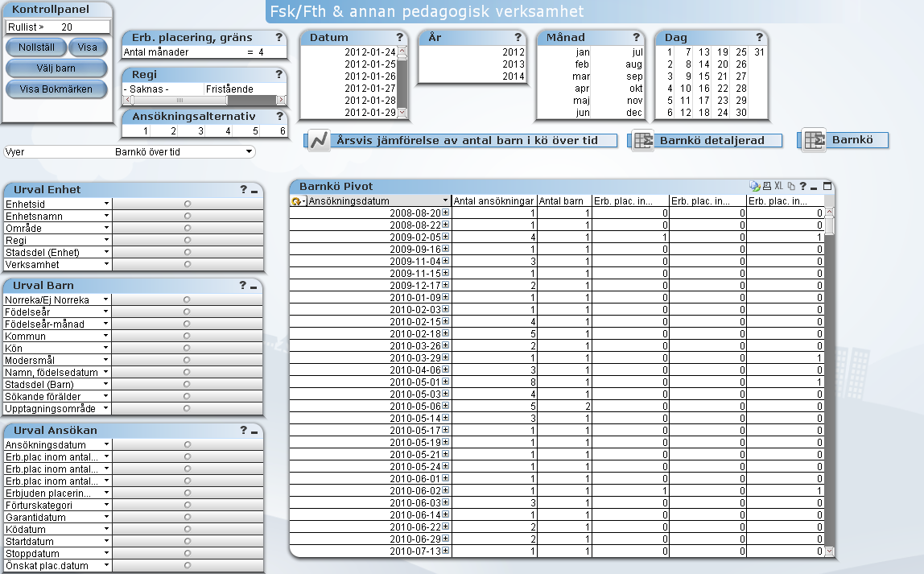Open the Verksamhet field dropdown
The image size is (924, 574).
[x=106, y=264]
